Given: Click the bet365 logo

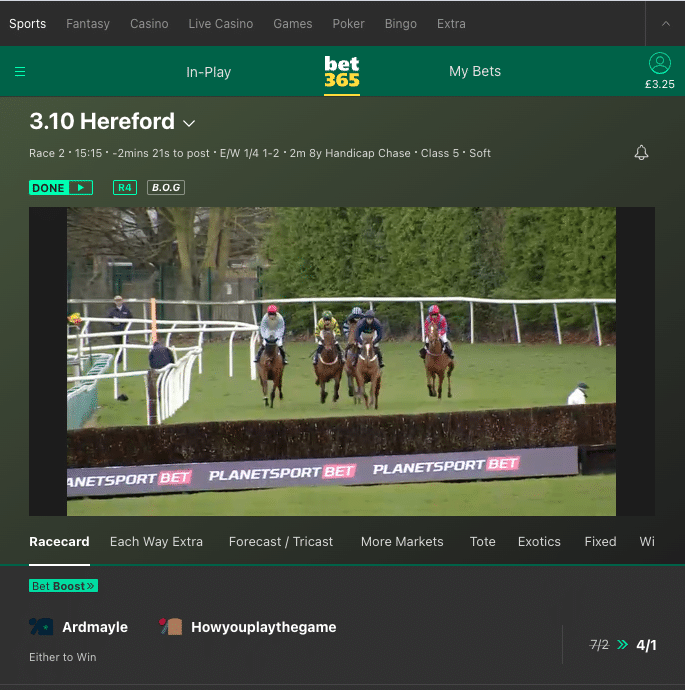Looking at the screenshot, I should click(x=342, y=72).
